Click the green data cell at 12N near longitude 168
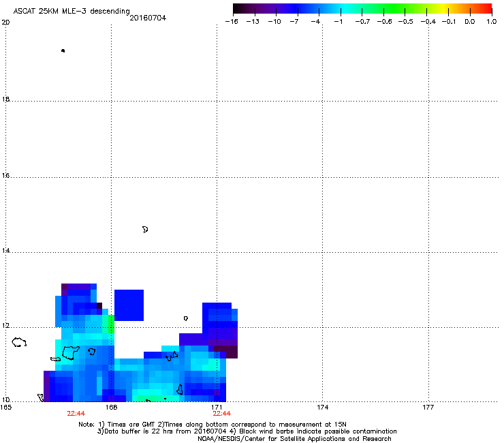504x443 pixels. pyautogui.click(x=111, y=324)
